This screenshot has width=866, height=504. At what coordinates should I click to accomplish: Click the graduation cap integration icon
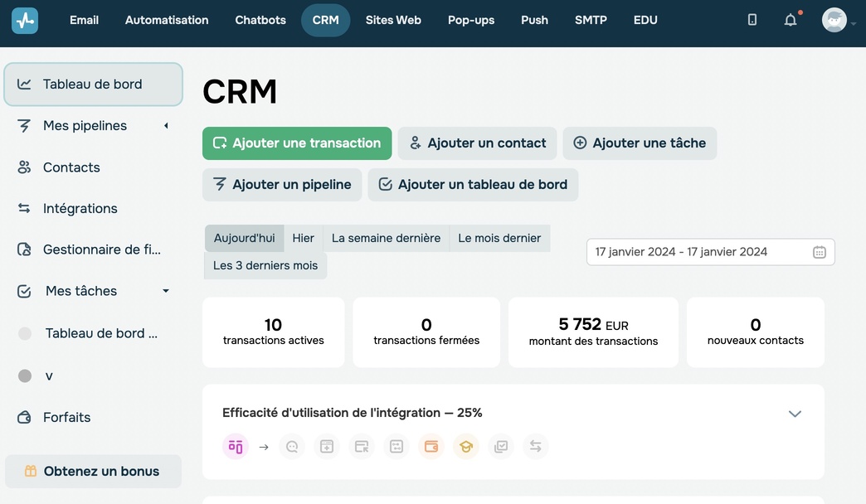click(465, 446)
